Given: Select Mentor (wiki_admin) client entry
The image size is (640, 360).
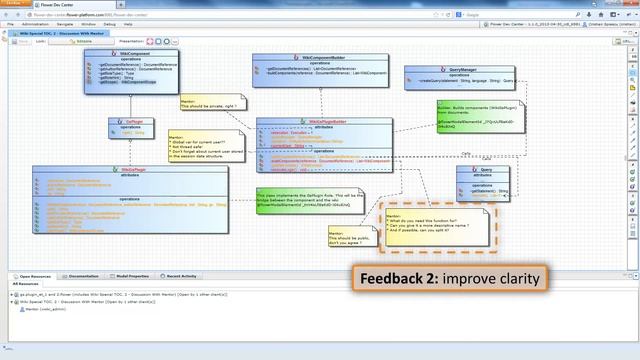Looking at the screenshot, I should click(x=42, y=309).
